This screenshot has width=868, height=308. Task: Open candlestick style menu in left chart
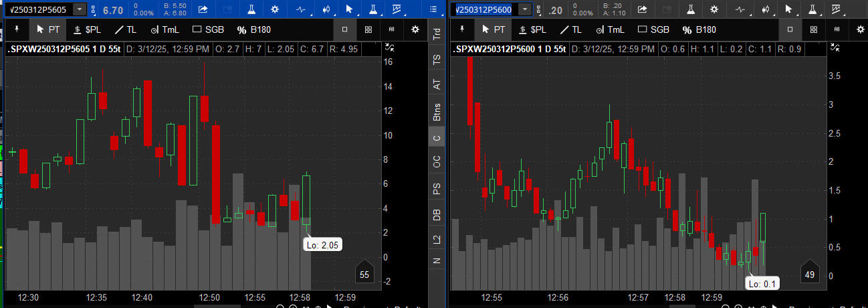(326, 9)
